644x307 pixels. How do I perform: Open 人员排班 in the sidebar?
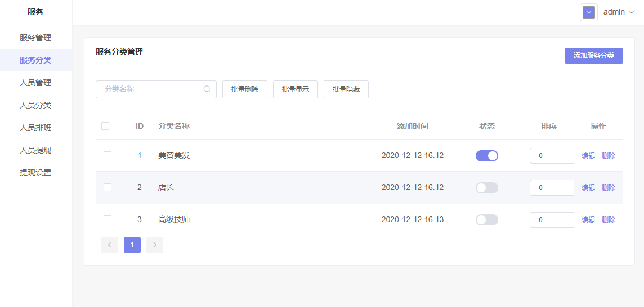pos(35,128)
